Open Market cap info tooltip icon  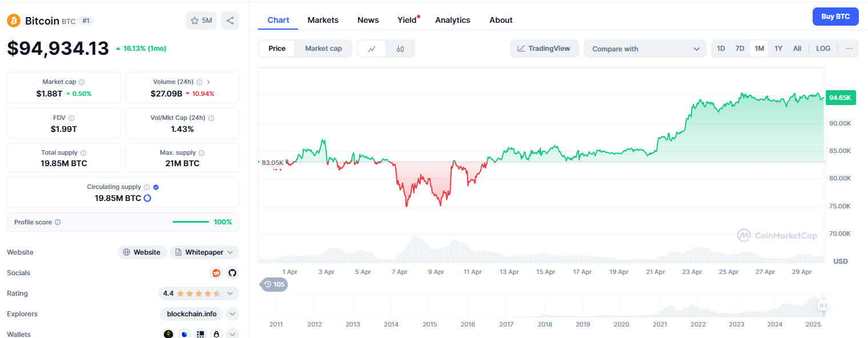[x=82, y=82]
